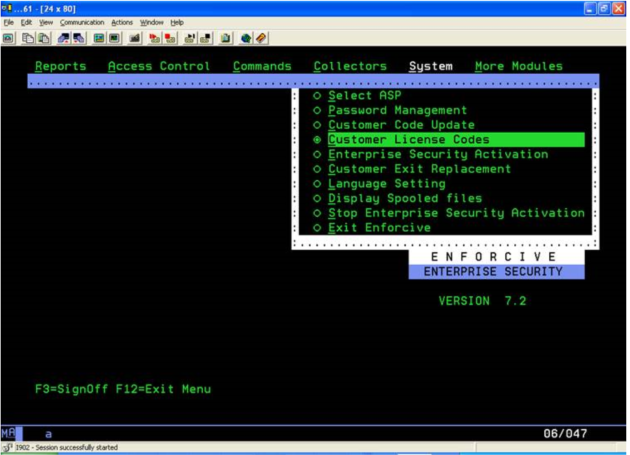Click the Receive File from Host icon
The height and width of the screenshot is (455, 630).
tap(79, 38)
